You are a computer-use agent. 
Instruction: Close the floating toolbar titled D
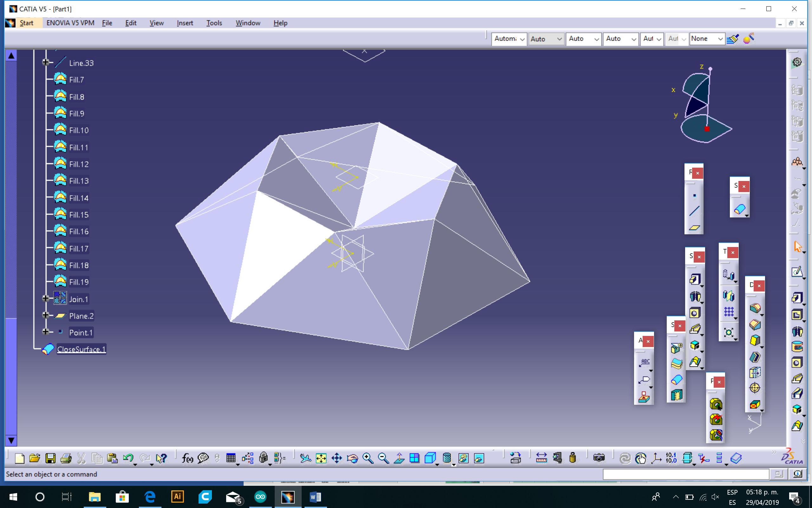(x=759, y=285)
